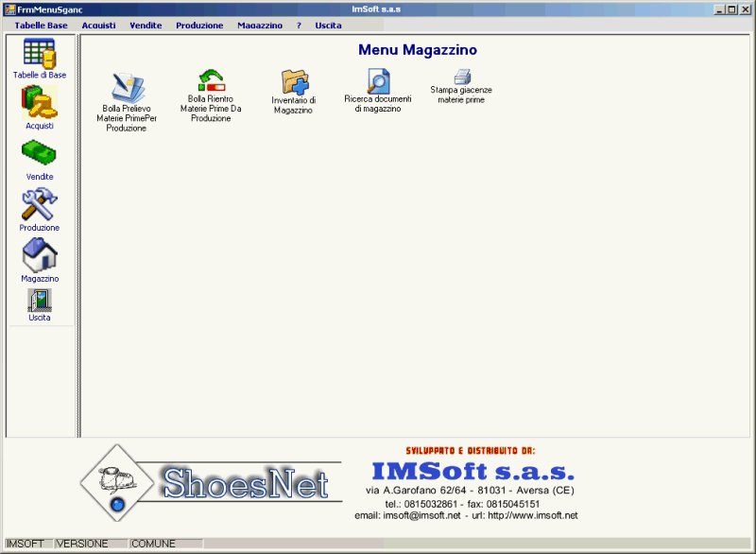This screenshot has height=554, width=756.
Task: Click the Menu Magazzino heading
Action: click(418, 50)
